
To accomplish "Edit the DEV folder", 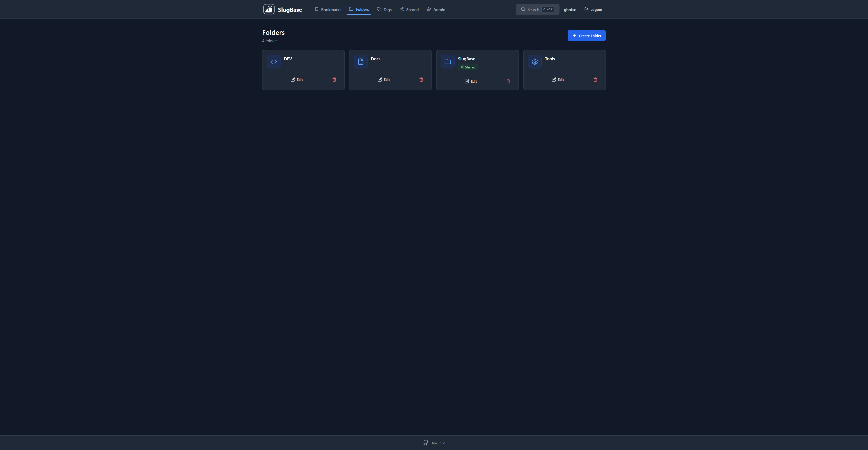I will (x=297, y=80).
